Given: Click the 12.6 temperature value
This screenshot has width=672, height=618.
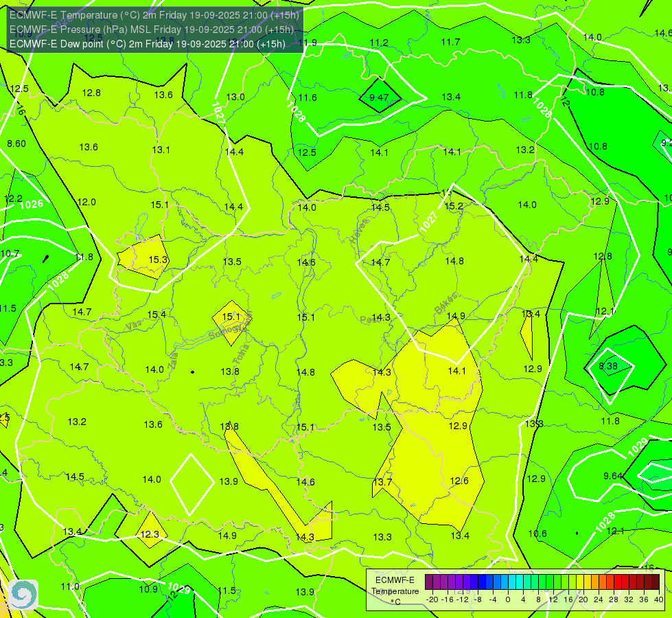Looking at the screenshot, I should coord(459,481).
